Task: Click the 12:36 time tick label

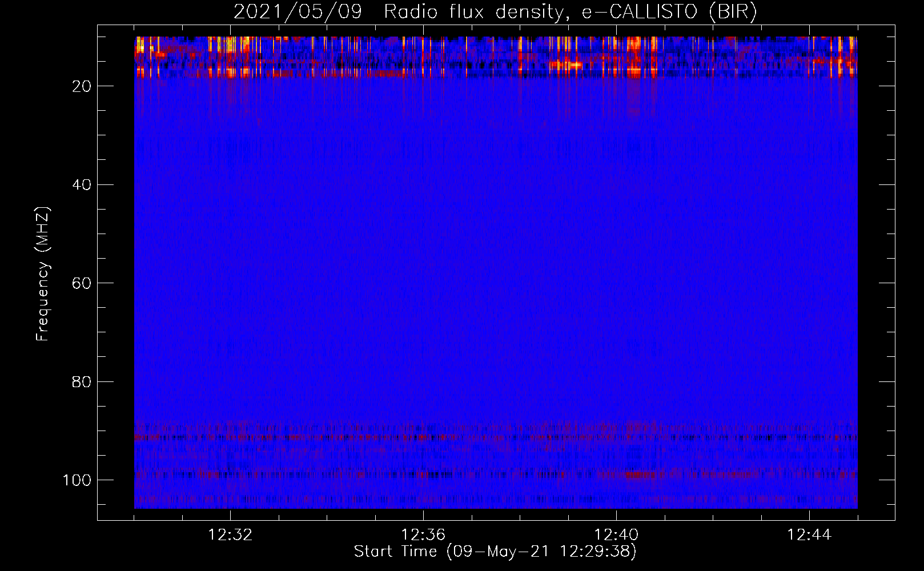Action: coord(423,535)
